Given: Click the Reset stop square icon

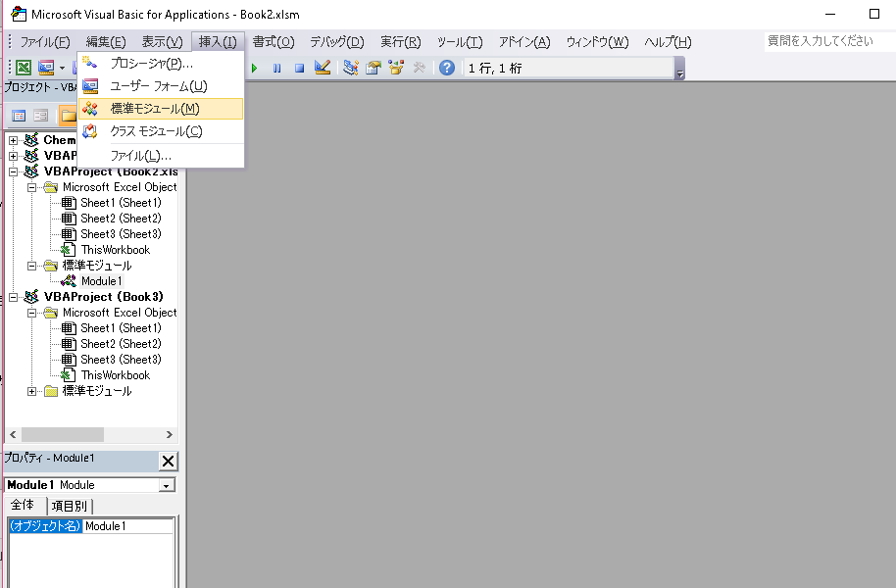Looking at the screenshot, I should click(x=300, y=68).
